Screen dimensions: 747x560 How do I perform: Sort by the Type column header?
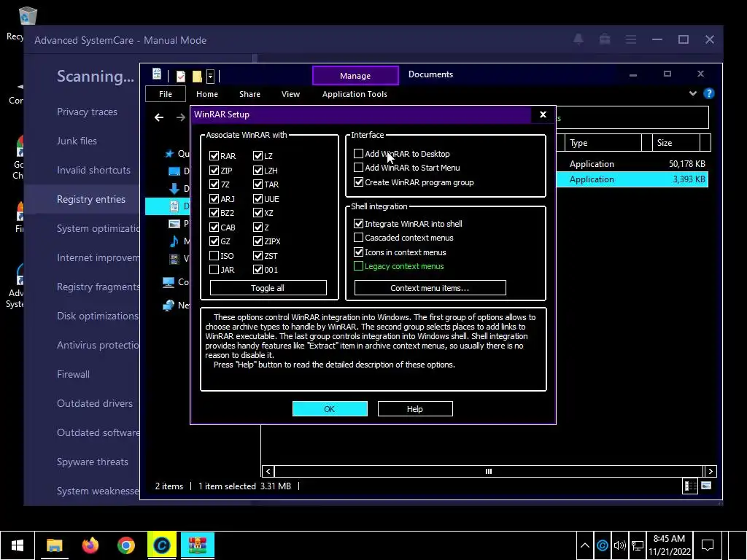[x=603, y=142]
